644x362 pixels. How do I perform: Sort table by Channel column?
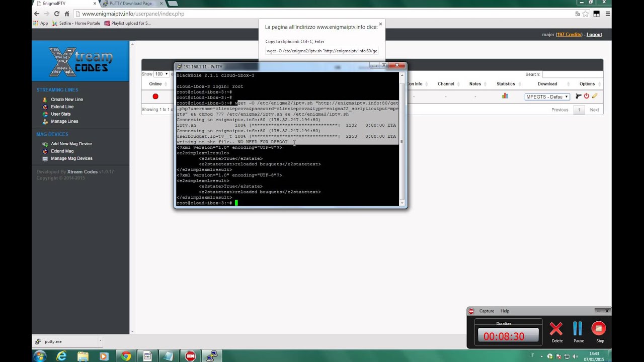tap(446, 84)
